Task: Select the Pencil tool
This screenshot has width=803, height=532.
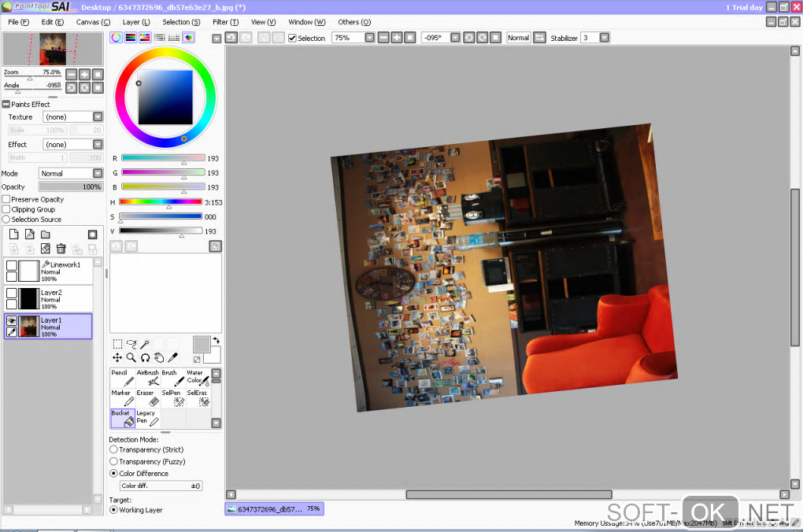Action: pos(122,378)
